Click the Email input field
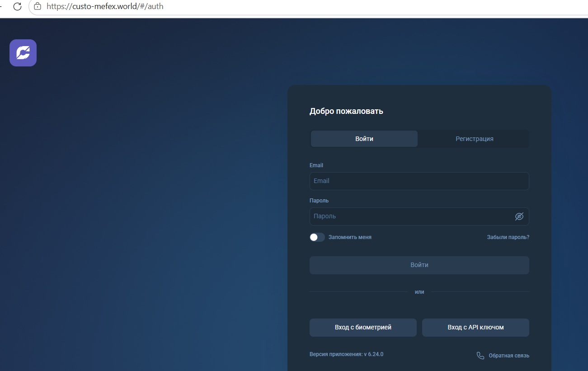 (x=419, y=181)
